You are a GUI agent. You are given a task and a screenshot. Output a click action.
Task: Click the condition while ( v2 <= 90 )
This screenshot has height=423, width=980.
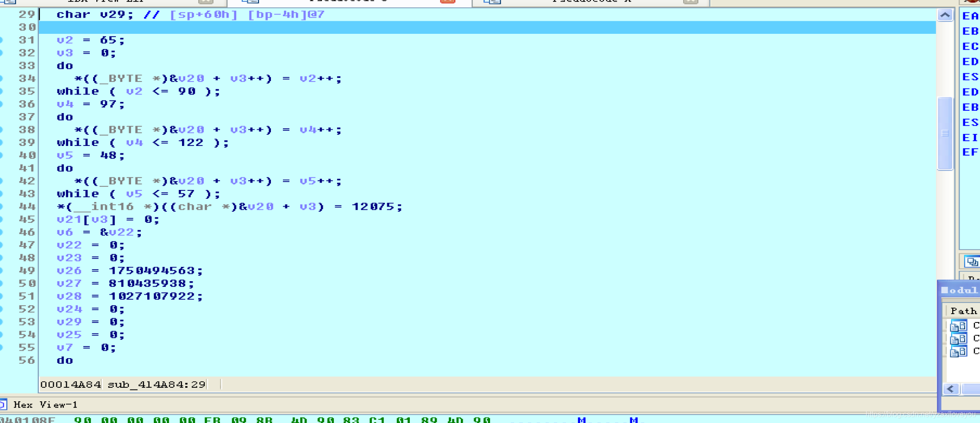[x=138, y=91]
